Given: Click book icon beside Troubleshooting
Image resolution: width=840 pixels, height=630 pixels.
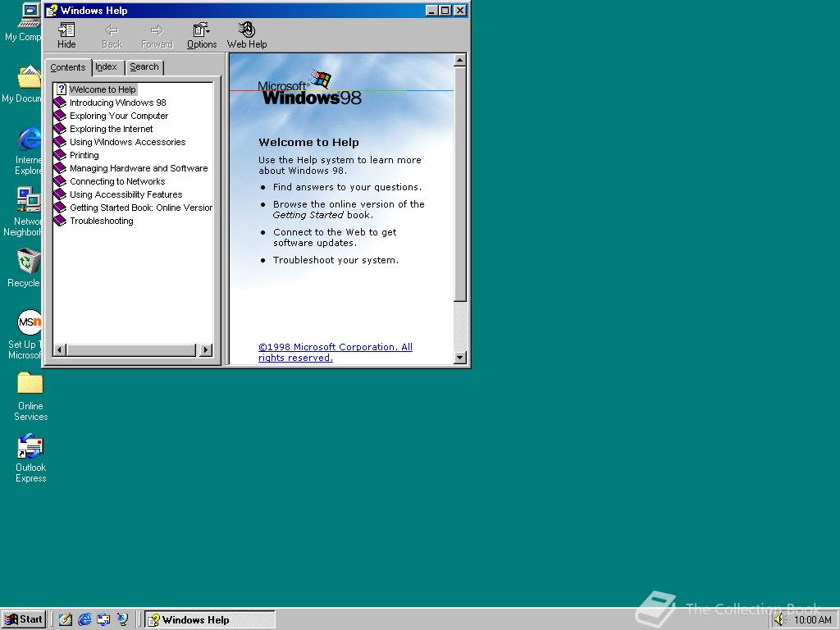Looking at the screenshot, I should pyautogui.click(x=60, y=221).
